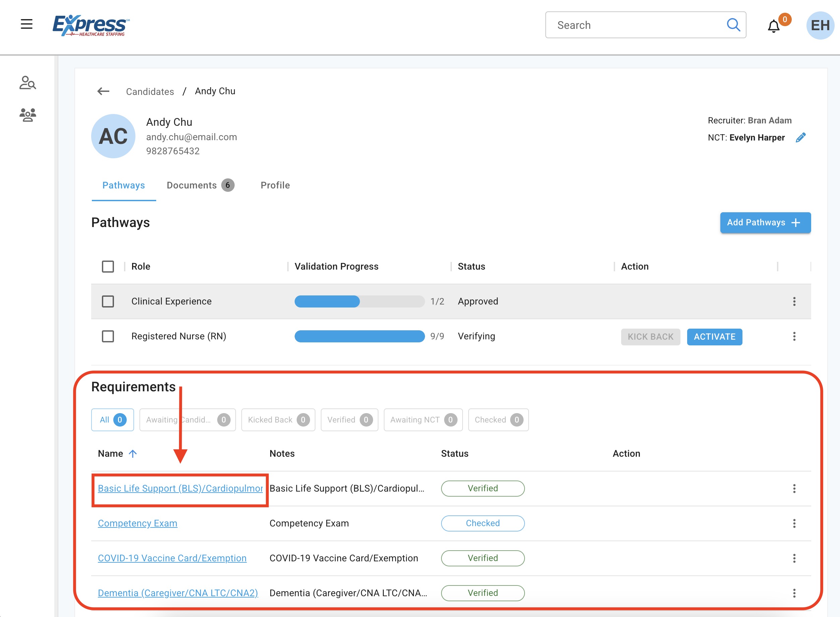Open the group users sidebar icon
Image resolution: width=840 pixels, height=617 pixels.
click(x=27, y=115)
